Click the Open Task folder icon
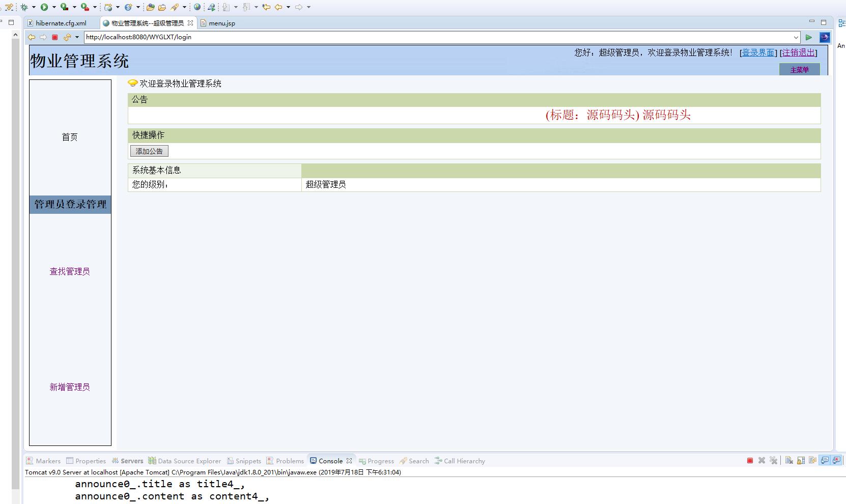846x504 pixels. (162, 7)
